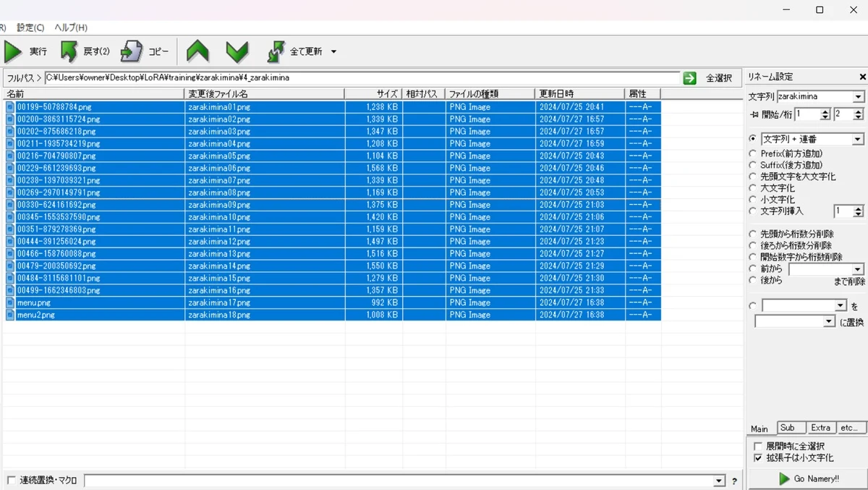This screenshot has width=868, height=490.
Task: Uncheck the 拡張子は小文字化 checkbox
Action: (x=757, y=458)
